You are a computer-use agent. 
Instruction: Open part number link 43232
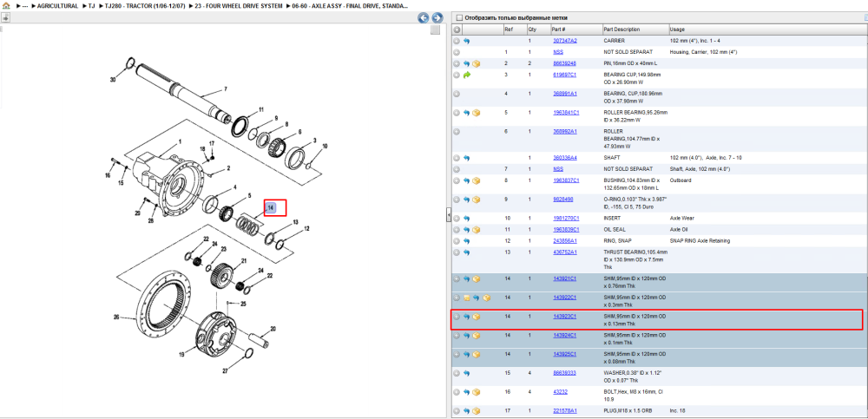point(560,392)
